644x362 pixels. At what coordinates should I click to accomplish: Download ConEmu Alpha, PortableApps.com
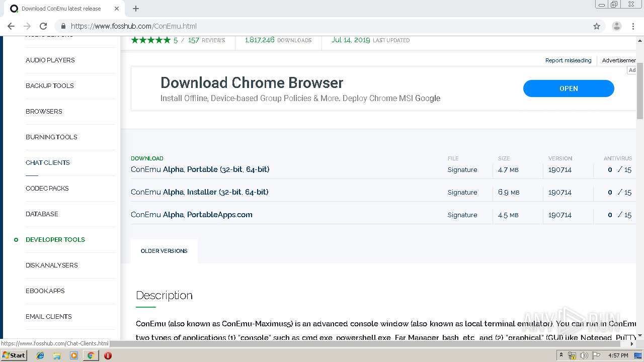click(191, 215)
